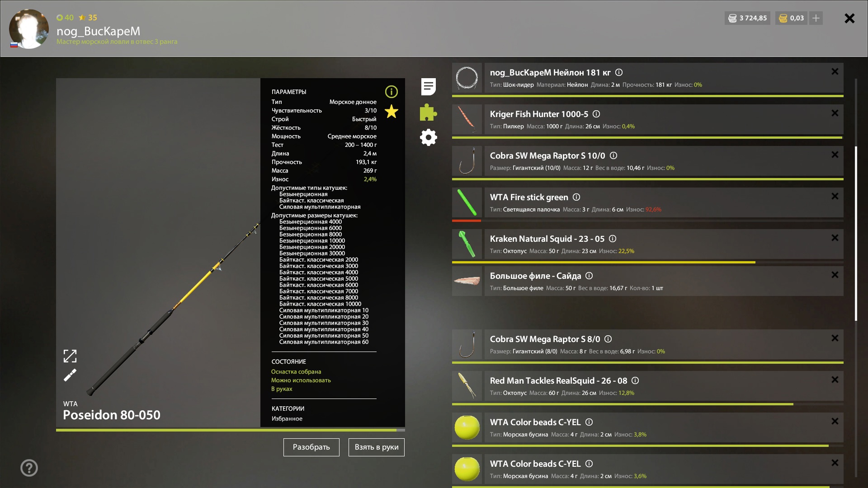The image size is (868, 488).
Task: Click the star rating 35 in the header
Action: tap(88, 18)
